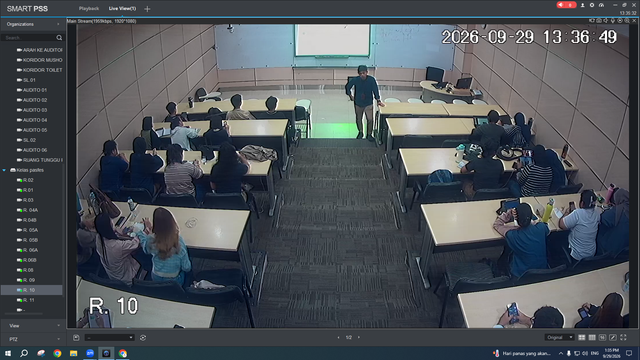
Task: Switch to the Live View(1) tab
Action: (122, 9)
